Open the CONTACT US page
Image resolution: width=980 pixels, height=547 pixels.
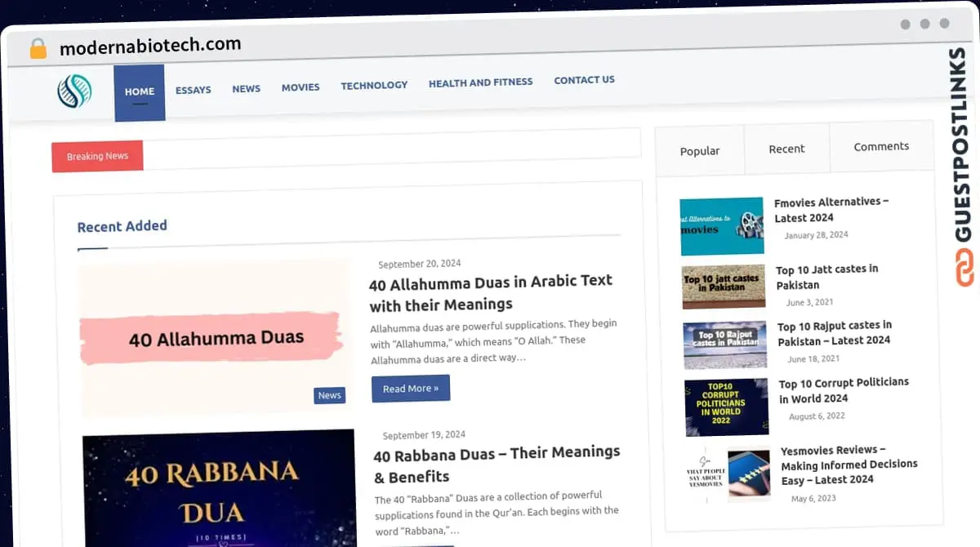coord(584,80)
